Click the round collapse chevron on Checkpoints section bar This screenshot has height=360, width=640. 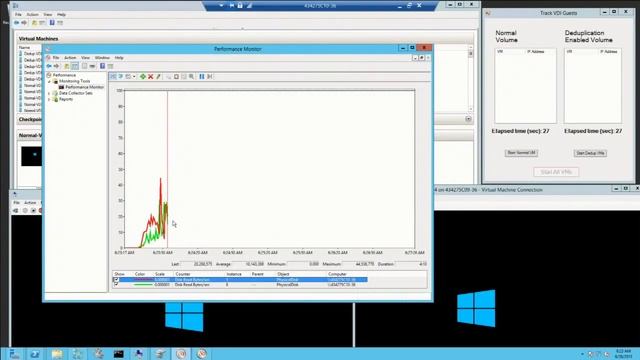click(468, 119)
